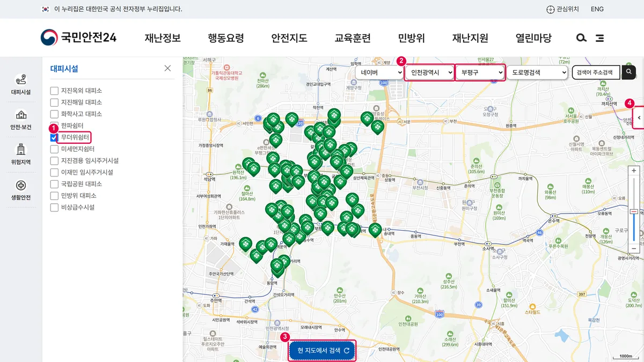Viewport: 644px width, 362px height.
Task: Click the address search magnifier button
Action: 628,72
